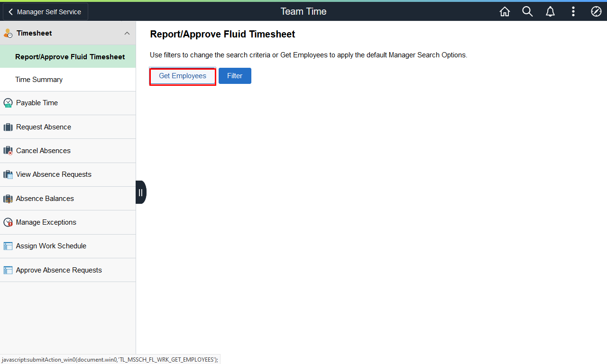This screenshot has width=607, height=364.
Task: Open Time Summary in sidebar
Action: coord(68,80)
